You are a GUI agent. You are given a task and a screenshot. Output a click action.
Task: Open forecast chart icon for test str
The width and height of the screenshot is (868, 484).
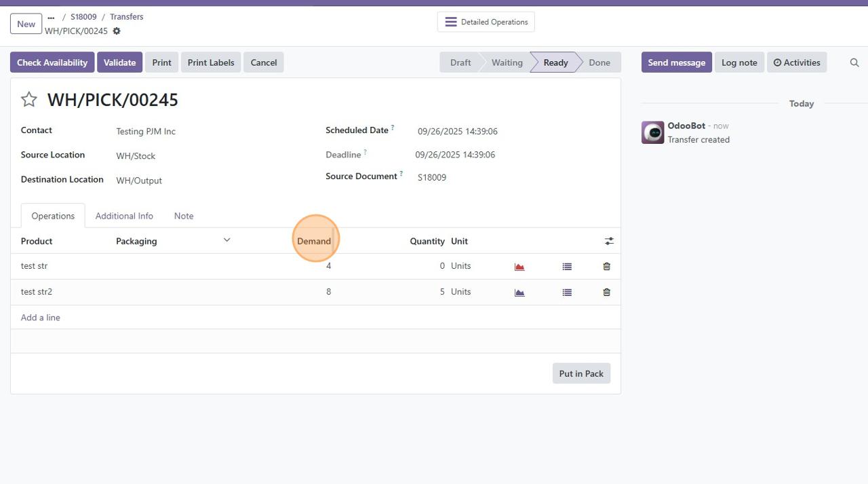pos(519,267)
